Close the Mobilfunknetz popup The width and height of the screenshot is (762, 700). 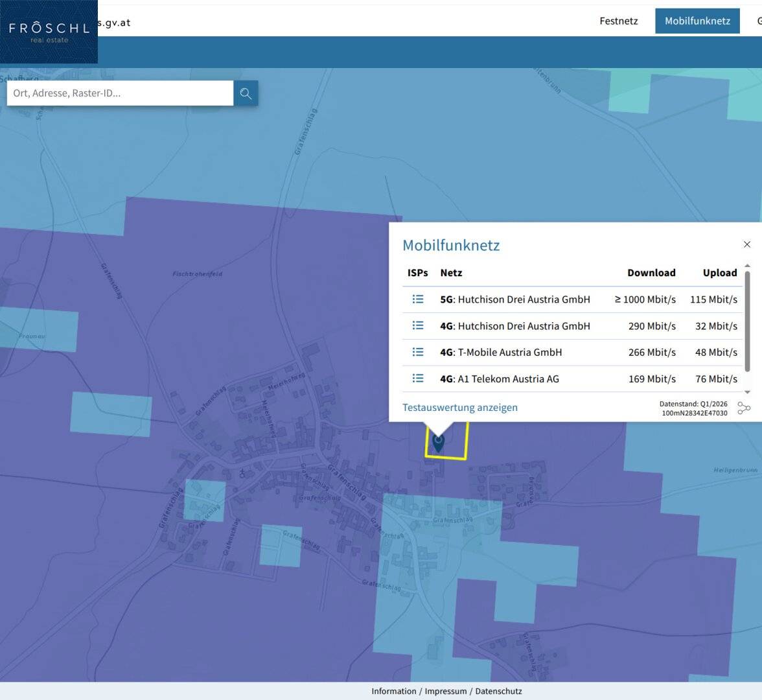click(x=747, y=244)
